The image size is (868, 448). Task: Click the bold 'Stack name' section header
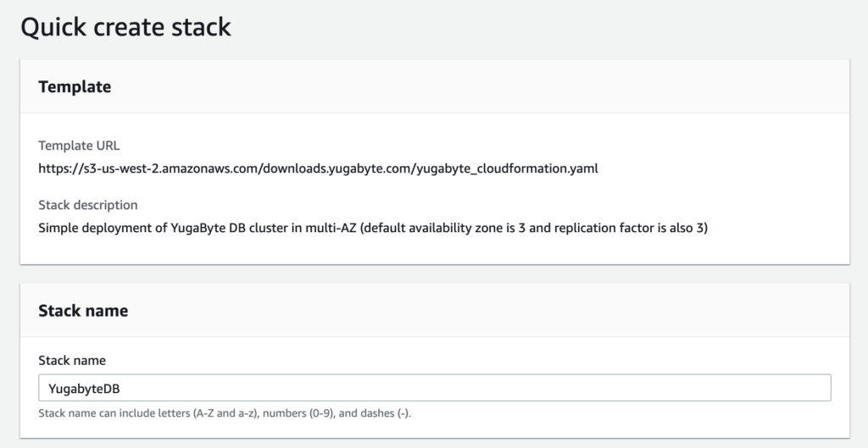83,311
